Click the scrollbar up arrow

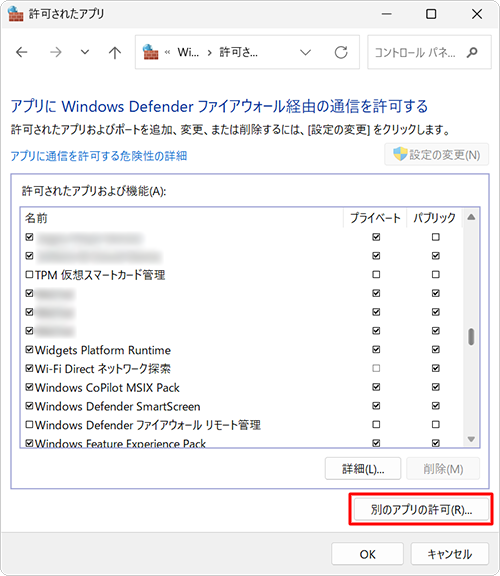point(471,217)
